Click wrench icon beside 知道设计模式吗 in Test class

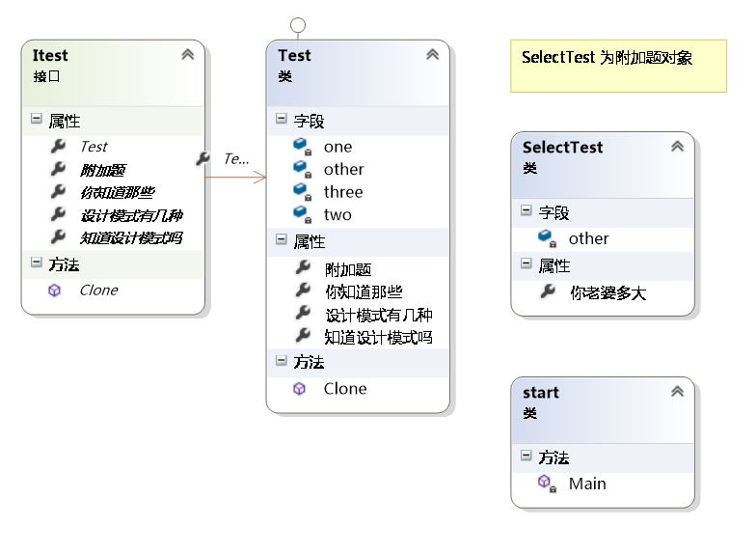303,334
